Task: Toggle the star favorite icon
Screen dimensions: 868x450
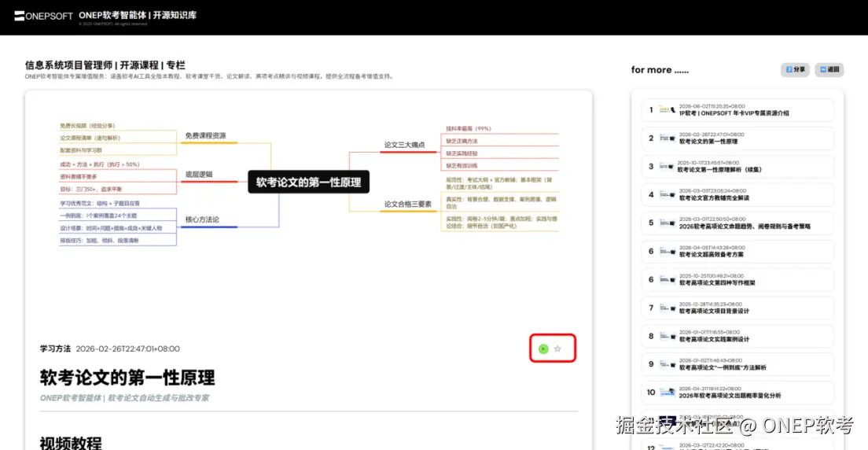Action: coord(557,349)
